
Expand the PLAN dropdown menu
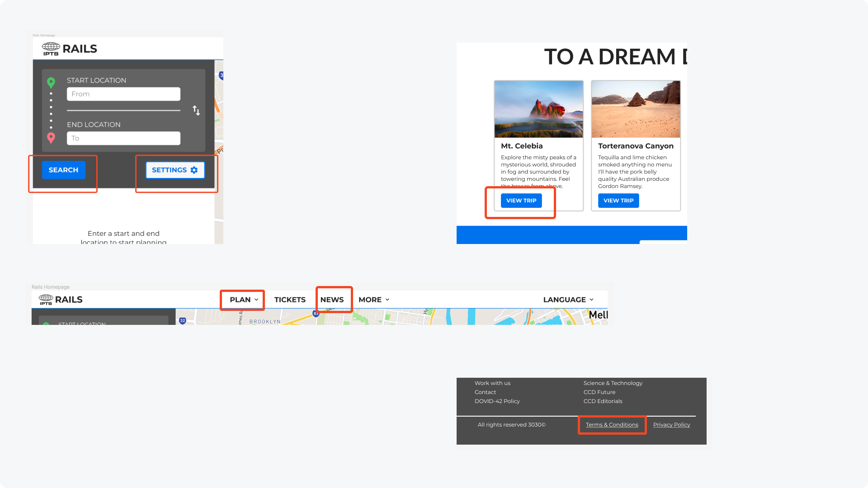tap(244, 300)
